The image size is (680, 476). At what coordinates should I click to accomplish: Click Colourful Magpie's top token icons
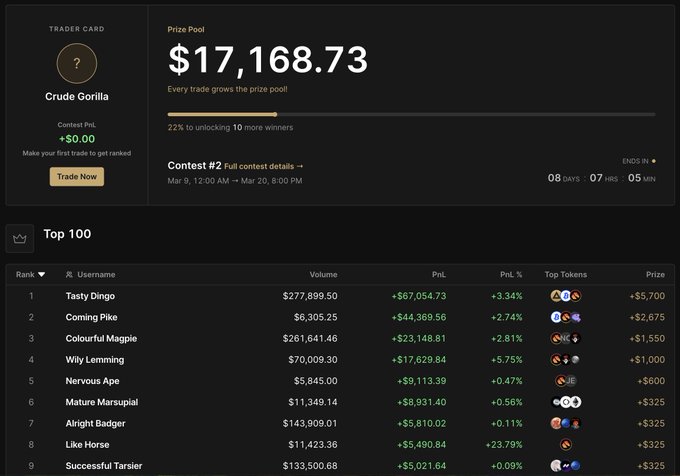click(x=566, y=339)
